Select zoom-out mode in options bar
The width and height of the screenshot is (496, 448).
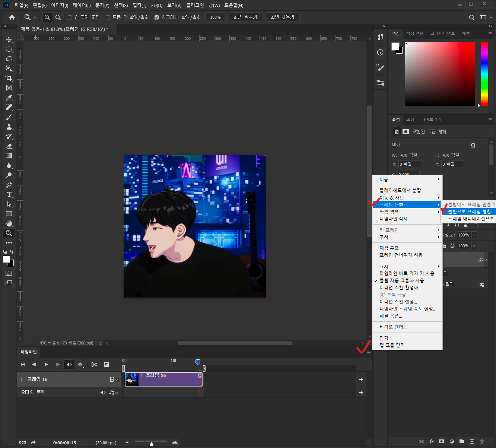58,17
